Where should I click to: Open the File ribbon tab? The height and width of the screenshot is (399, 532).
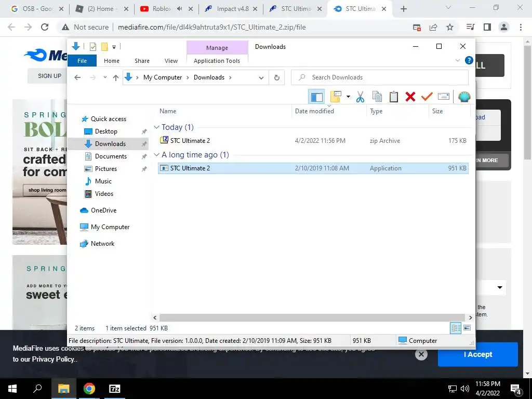point(82,61)
